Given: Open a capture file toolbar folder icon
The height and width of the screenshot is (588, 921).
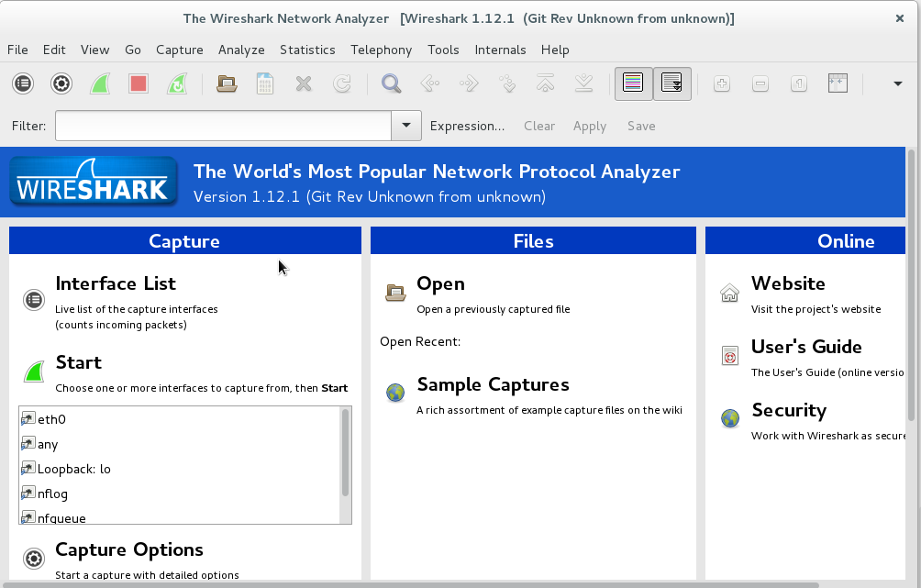Looking at the screenshot, I should pos(227,83).
